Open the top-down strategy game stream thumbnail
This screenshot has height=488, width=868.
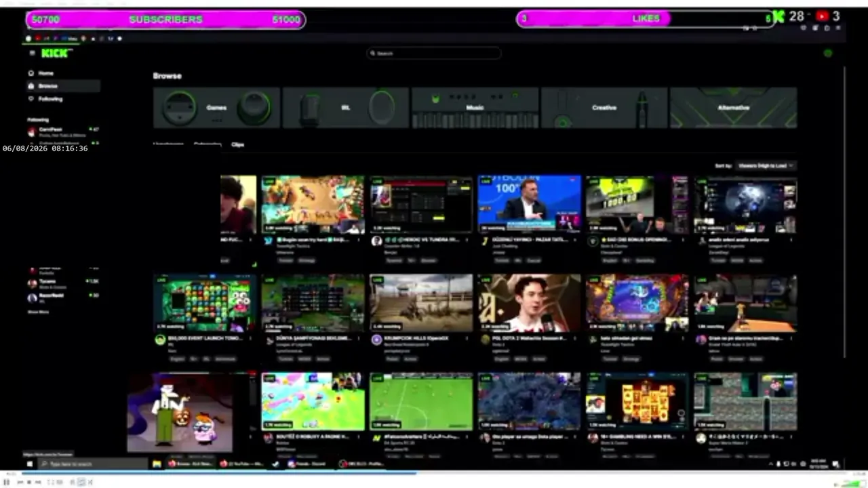[x=313, y=205]
